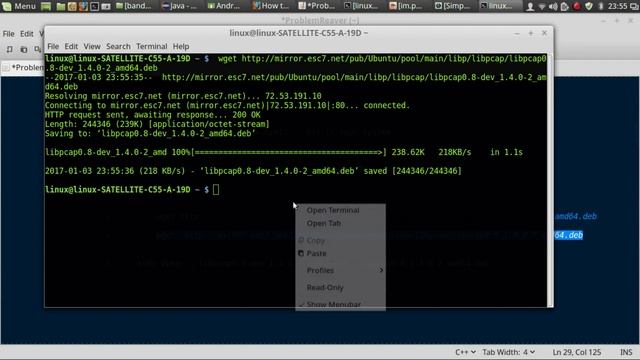Click the 'saved [244346/244346]' output line
The width and height of the screenshot is (640, 360).
coord(253,171)
